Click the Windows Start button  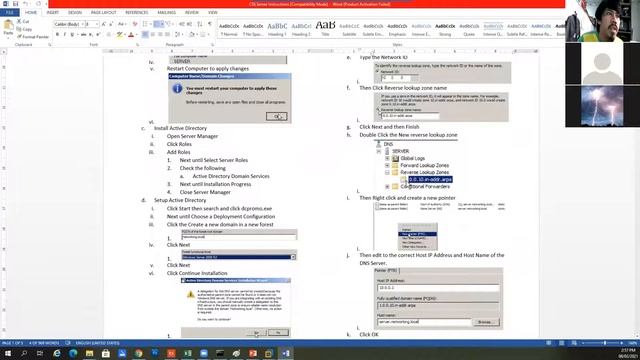point(8,353)
